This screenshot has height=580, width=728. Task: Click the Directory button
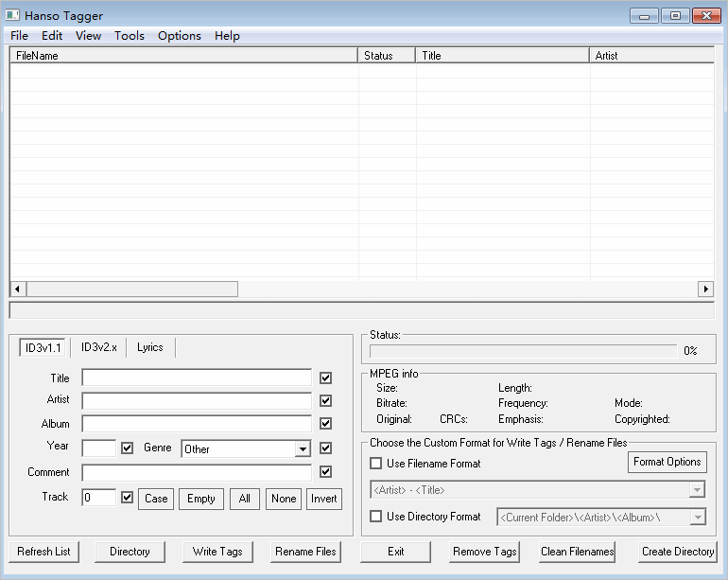pyautogui.click(x=130, y=552)
